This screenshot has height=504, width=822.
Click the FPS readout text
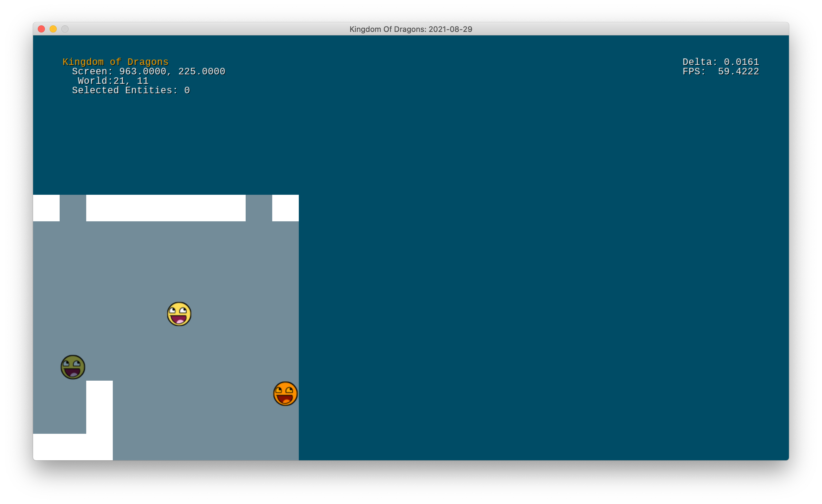coord(721,71)
